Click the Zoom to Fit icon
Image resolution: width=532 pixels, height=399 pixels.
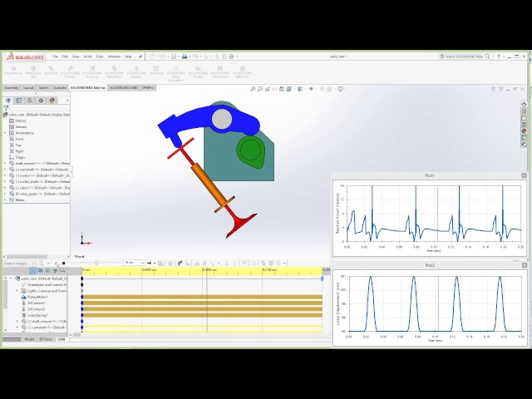point(253,89)
